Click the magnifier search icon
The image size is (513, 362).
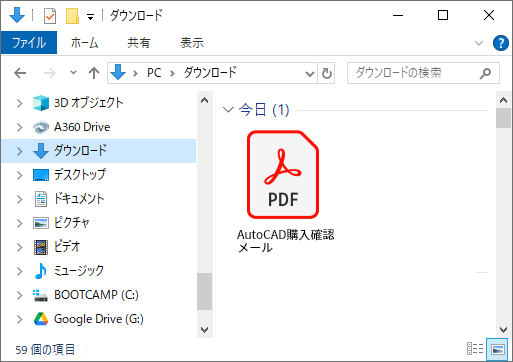485,73
